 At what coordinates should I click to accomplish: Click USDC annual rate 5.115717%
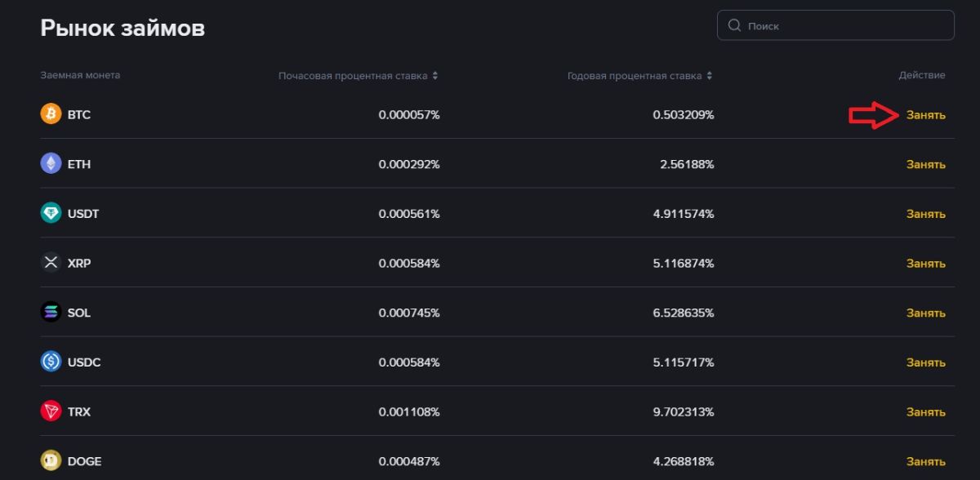coord(684,362)
